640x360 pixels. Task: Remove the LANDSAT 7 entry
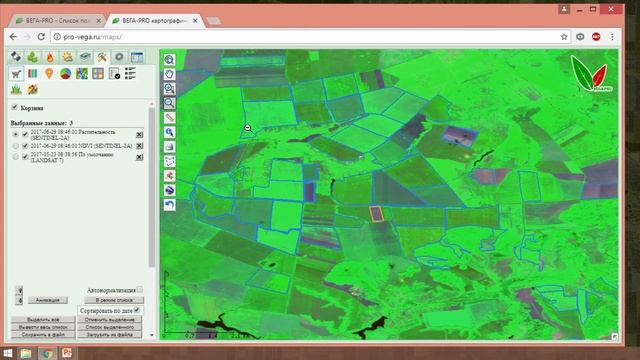point(140,157)
